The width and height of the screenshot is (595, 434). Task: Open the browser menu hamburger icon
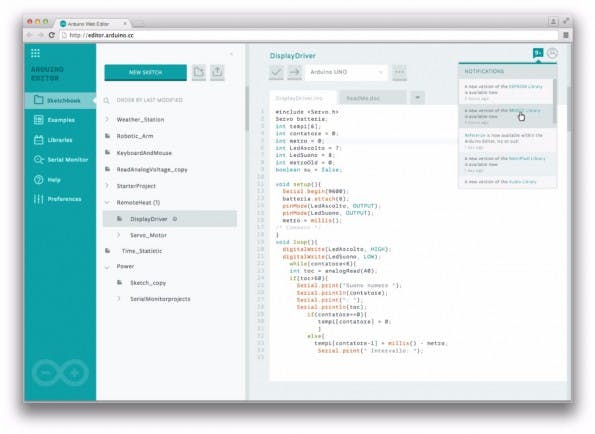(x=565, y=35)
